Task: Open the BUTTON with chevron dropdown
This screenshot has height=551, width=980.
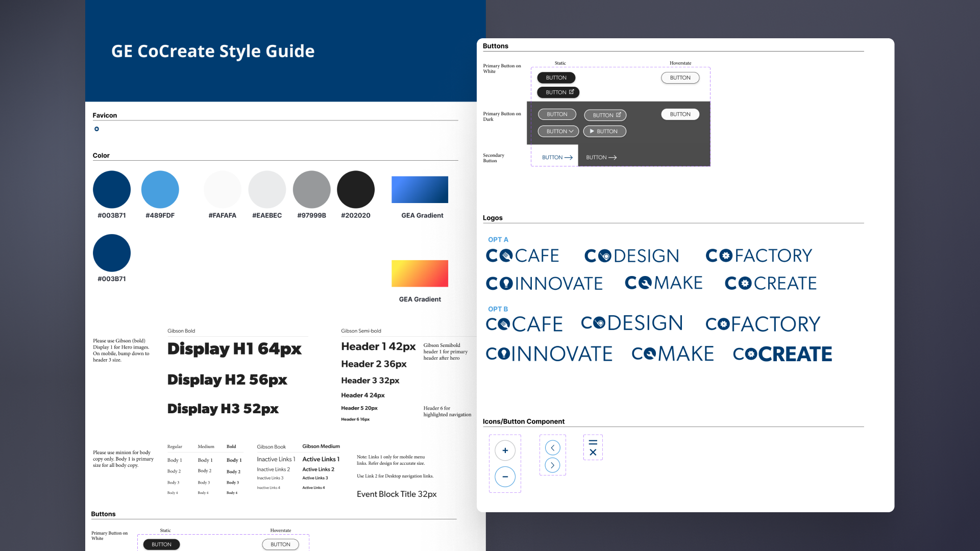Action: click(x=558, y=131)
